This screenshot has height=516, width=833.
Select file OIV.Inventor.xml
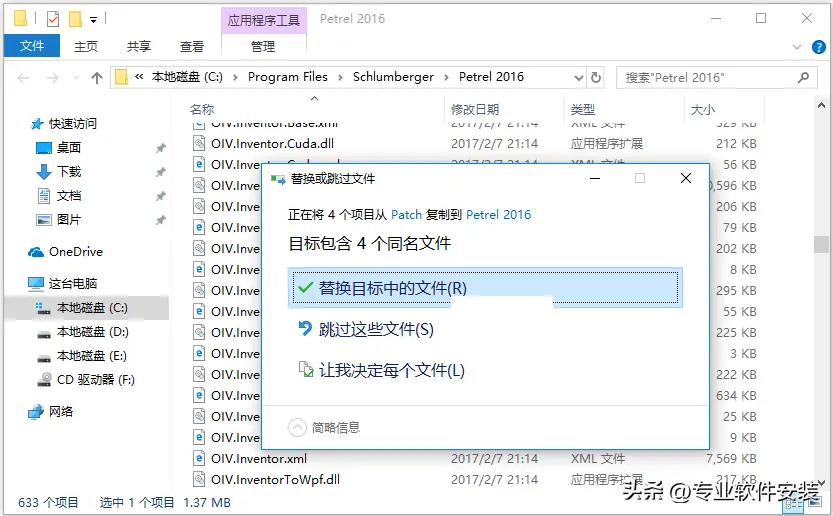pyautogui.click(x=259, y=459)
